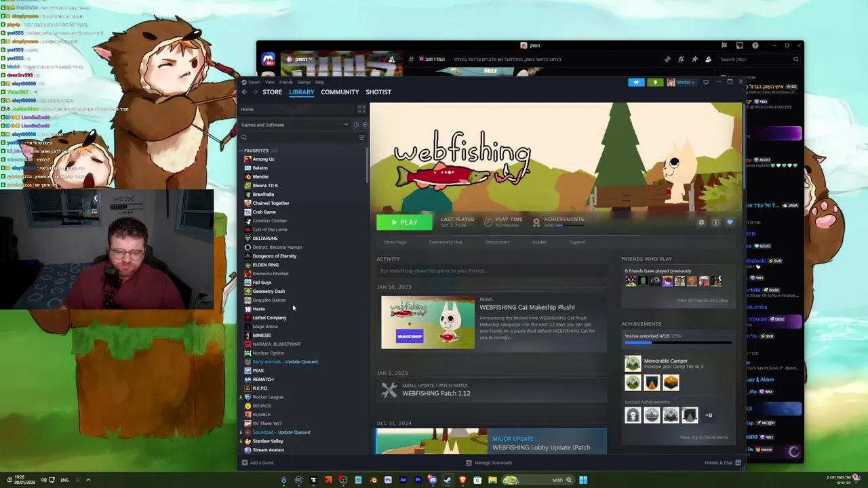
Task: Open the Cat Makeship Plush news thumbnail
Action: [428, 323]
